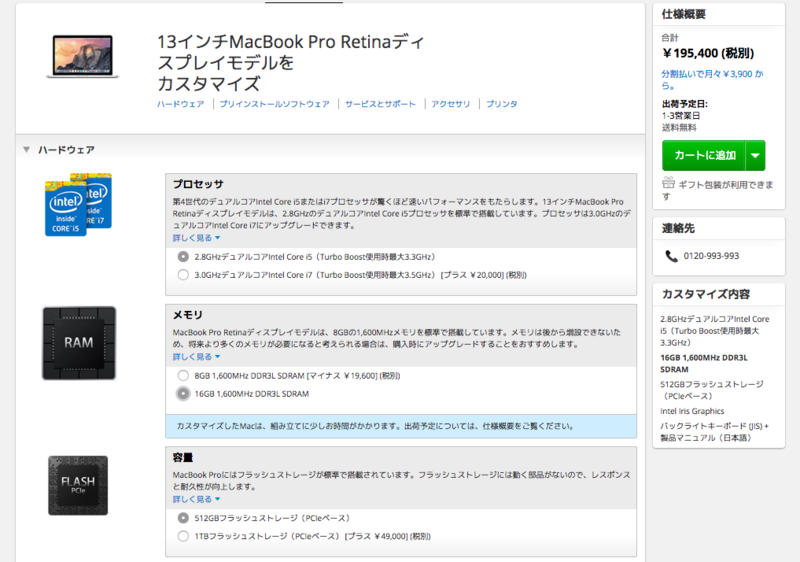
Task: Click the Intel Core processor badge icon
Action: 79,205
